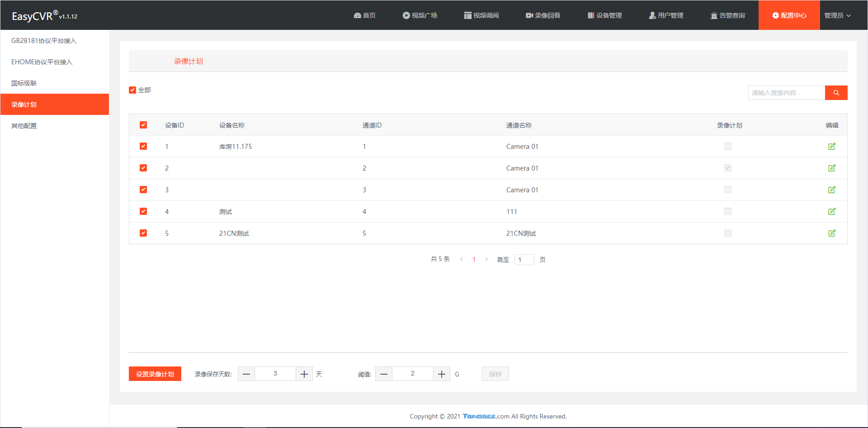The width and height of the screenshot is (868, 428).
Task: Click the 保存 button
Action: pos(495,374)
